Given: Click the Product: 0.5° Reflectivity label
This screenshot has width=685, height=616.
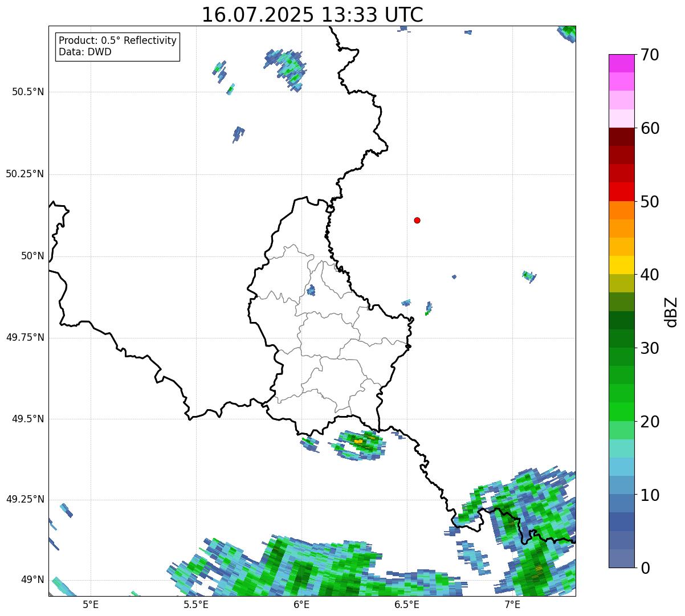Looking at the screenshot, I should 117,41.
